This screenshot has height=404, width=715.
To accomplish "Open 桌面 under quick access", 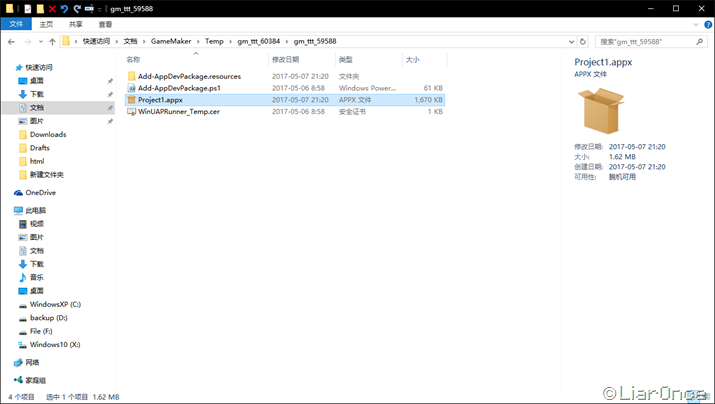I will click(36, 81).
